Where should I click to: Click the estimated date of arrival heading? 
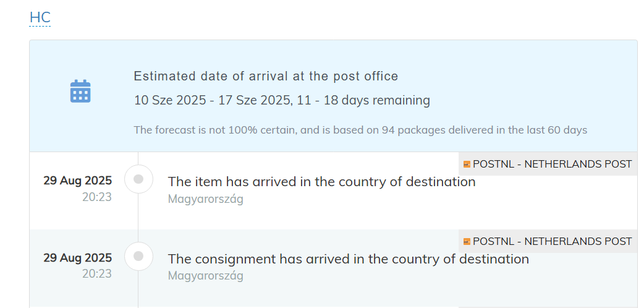coord(266,76)
